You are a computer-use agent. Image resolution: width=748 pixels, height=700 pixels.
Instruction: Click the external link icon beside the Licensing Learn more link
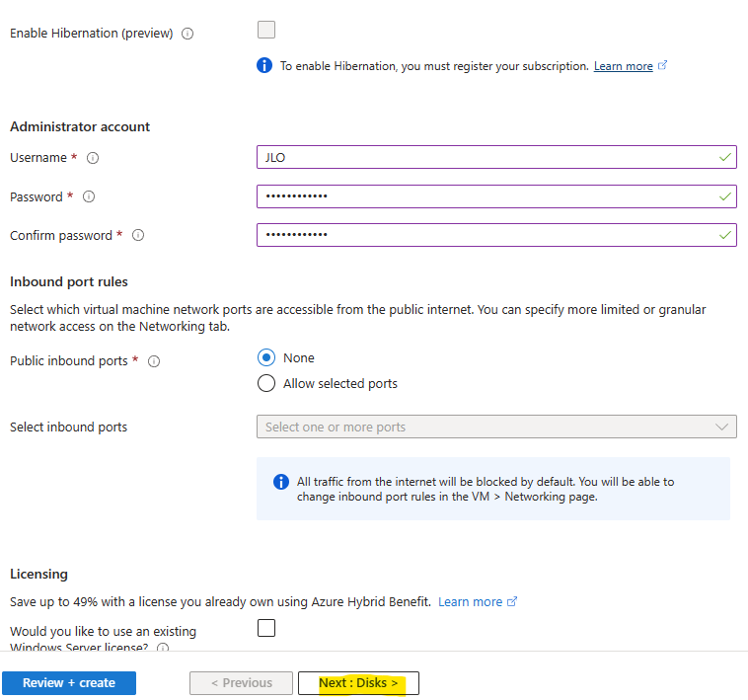click(512, 601)
